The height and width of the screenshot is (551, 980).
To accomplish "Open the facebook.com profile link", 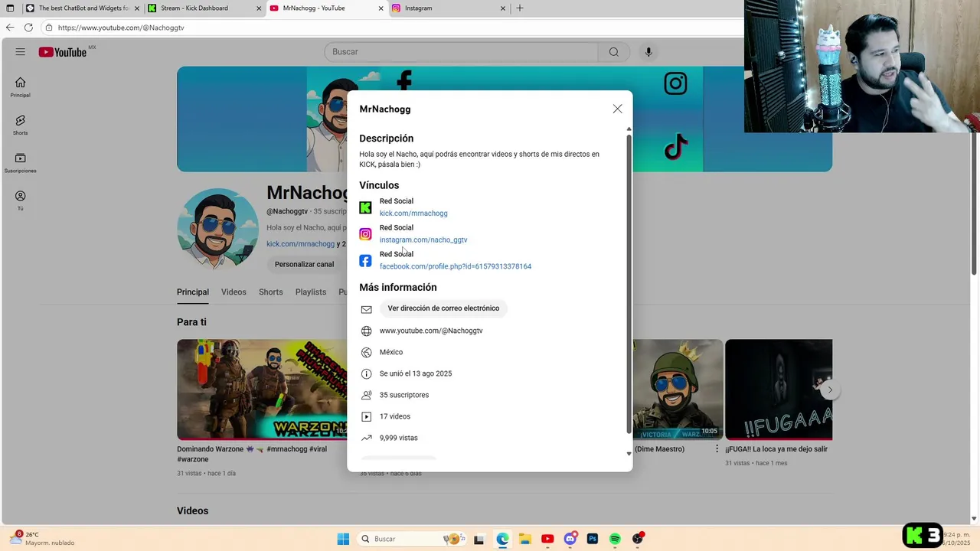I will (456, 266).
